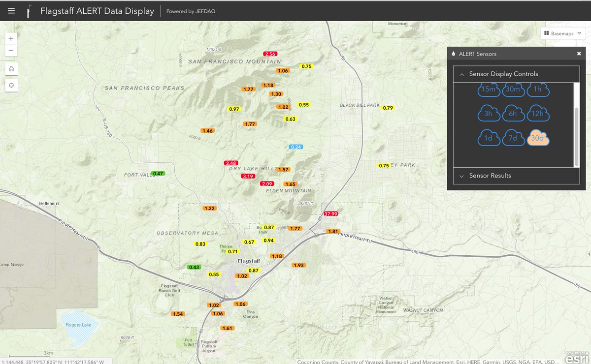Zoom in on the map
The image size is (591, 364).
point(11,37)
